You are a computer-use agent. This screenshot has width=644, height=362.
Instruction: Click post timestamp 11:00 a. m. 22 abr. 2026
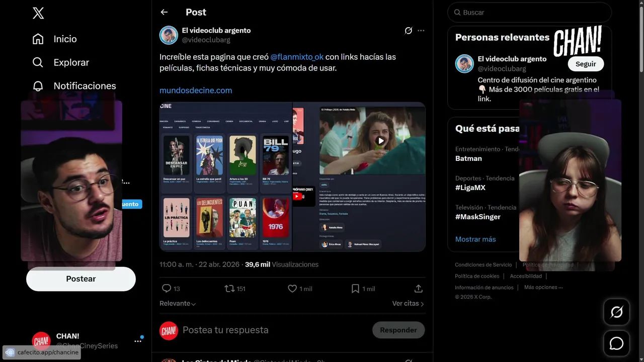click(200, 264)
